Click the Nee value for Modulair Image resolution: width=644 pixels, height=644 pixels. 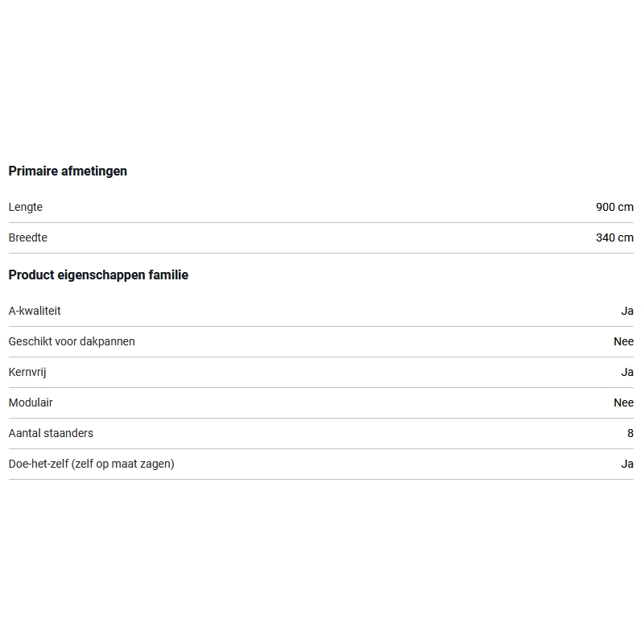coord(623,402)
